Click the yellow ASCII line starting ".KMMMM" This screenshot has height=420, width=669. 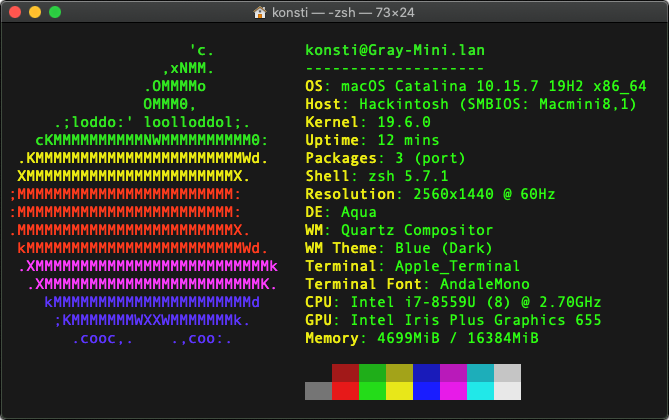(x=143, y=158)
